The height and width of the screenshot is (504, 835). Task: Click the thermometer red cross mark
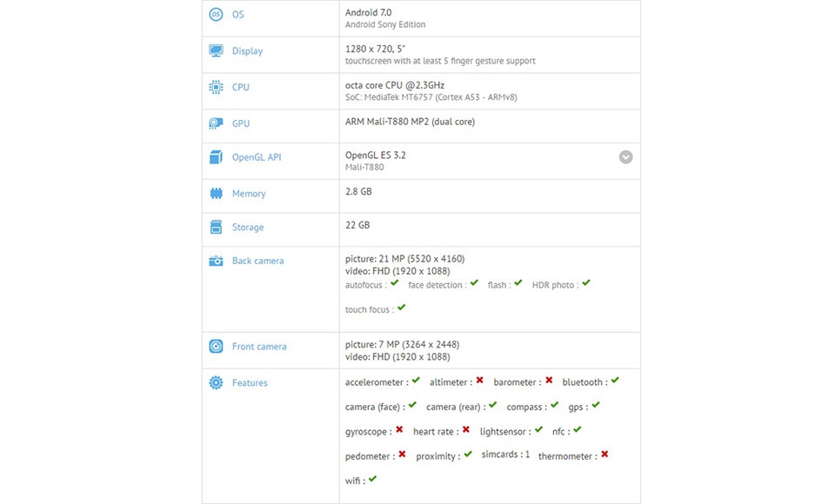click(x=605, y=454)
